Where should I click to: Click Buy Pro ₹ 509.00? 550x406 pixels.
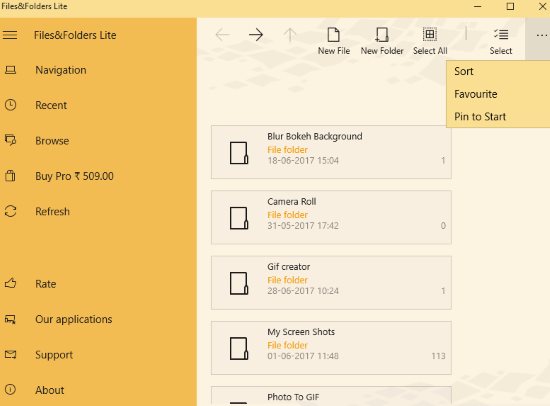coord(74,176)
